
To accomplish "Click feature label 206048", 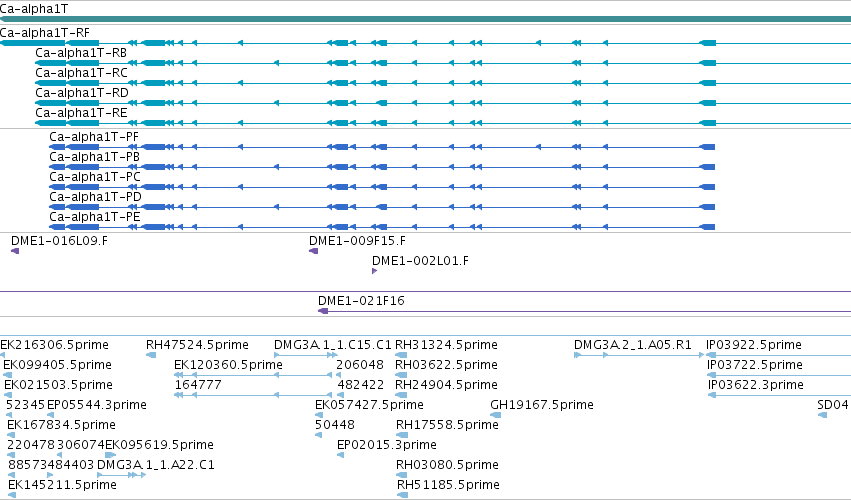I will [x=360, y=365].
